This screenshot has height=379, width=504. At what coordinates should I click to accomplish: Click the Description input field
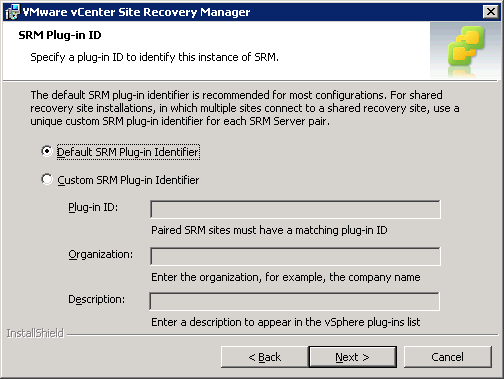294,301
